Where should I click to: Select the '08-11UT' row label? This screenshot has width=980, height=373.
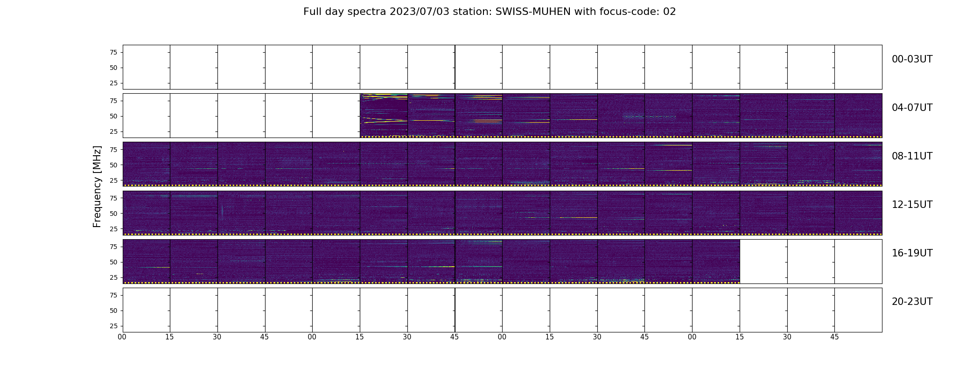912,156
